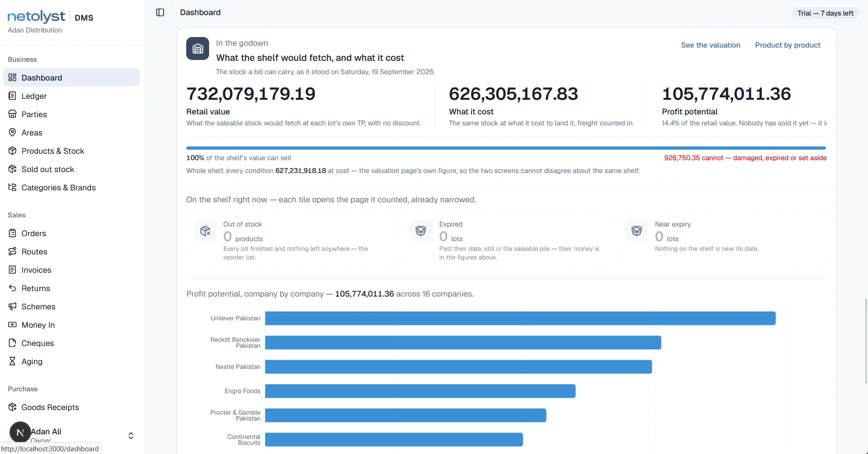
Task: Click the Cheques file icon
Action: (12, 343)
